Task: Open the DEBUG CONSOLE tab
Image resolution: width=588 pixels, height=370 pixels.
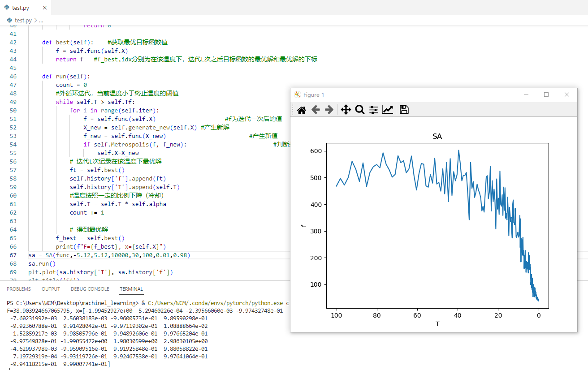Action: (90, 289)
